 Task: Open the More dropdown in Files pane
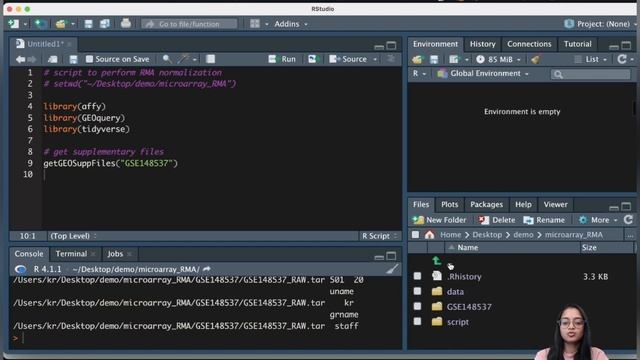598,220
